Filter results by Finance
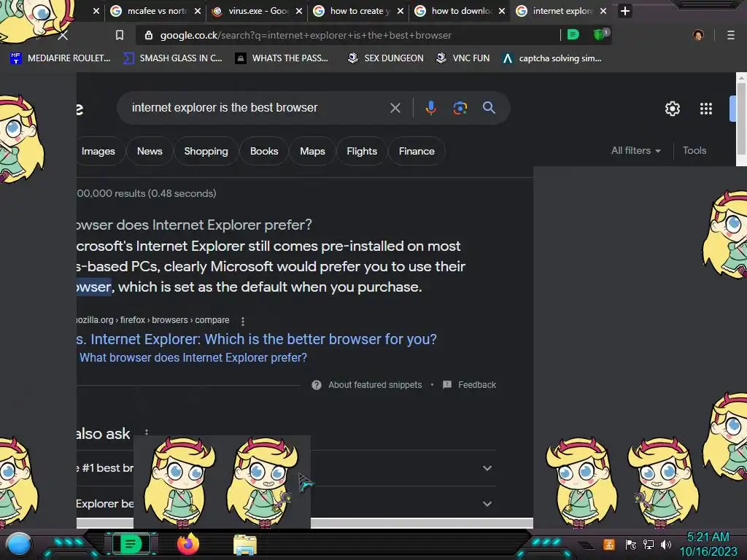Image resolution: width=747 pixels, height=560 pixels. pos(417,151)
